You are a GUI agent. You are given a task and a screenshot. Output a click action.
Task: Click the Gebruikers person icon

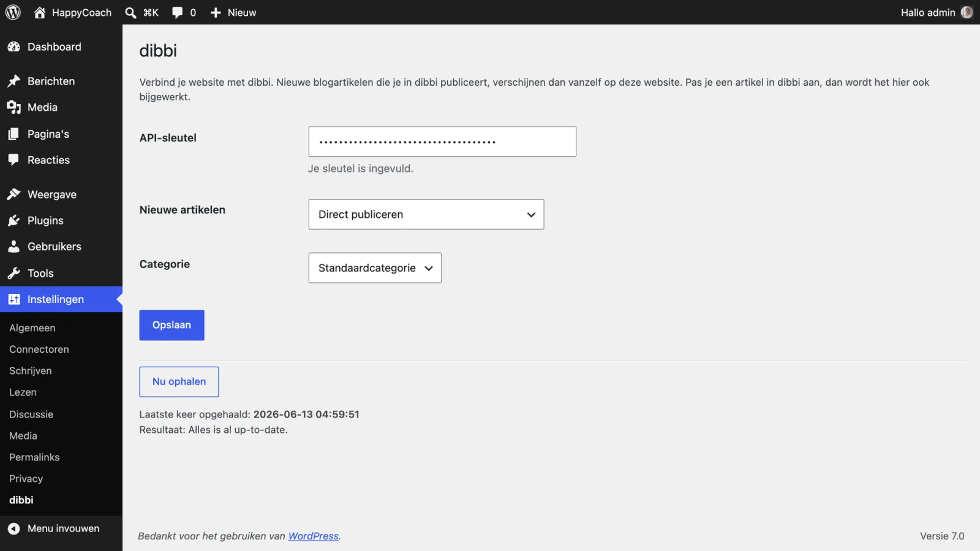pyautogui.click(x=13, y=247)
